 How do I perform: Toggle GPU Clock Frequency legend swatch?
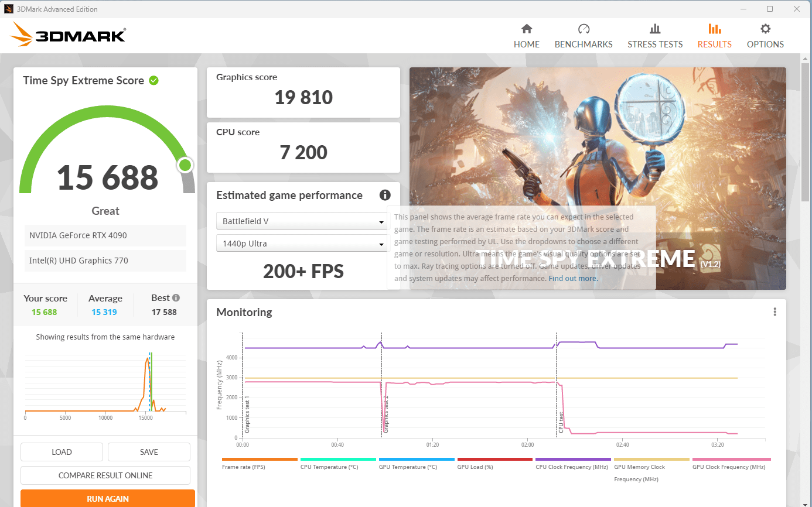pyautogui.click(x=731, y=460)
